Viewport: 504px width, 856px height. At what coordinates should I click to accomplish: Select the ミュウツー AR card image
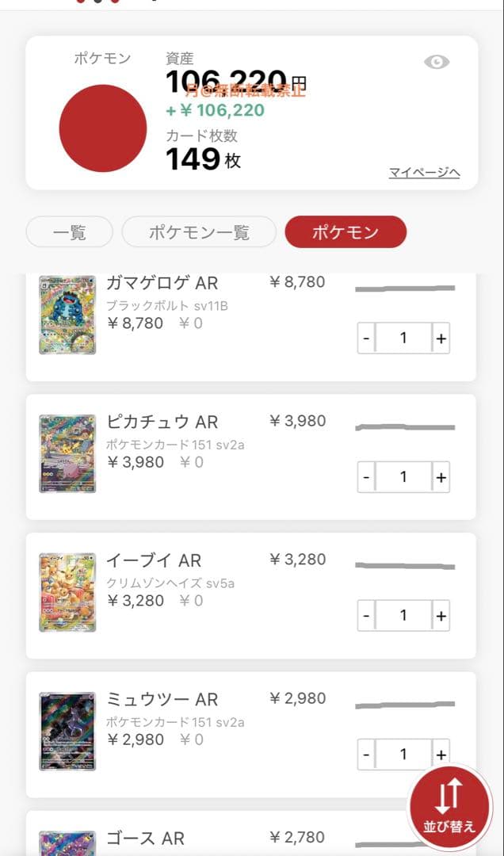pos(67,730)
